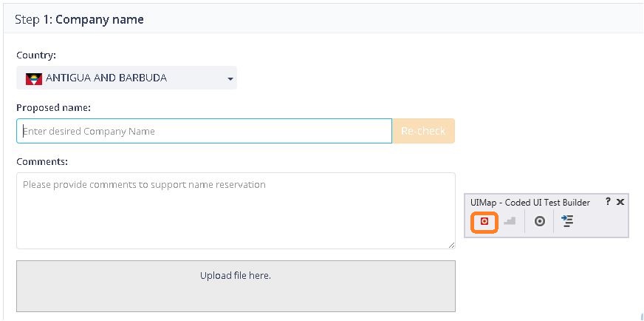
Task: Show recorded steps staircase icon
Action: pos(510,221)
